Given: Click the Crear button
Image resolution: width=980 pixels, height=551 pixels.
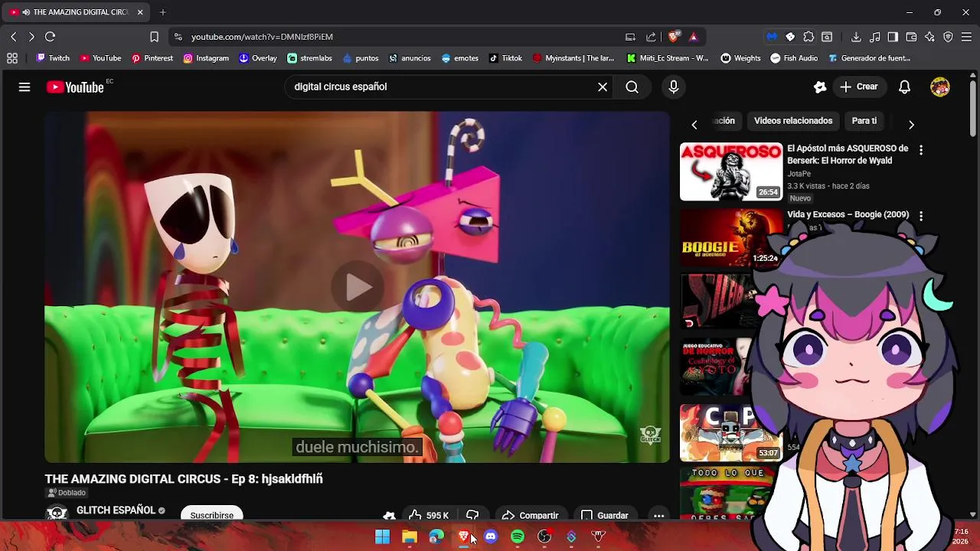Looking at the screenshot, I should [x=859, y=87].
